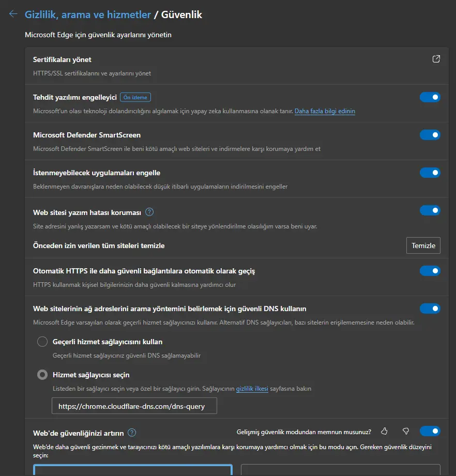Click the Güvenlik page heading
The image size is (456, 476).
point(181,14)
